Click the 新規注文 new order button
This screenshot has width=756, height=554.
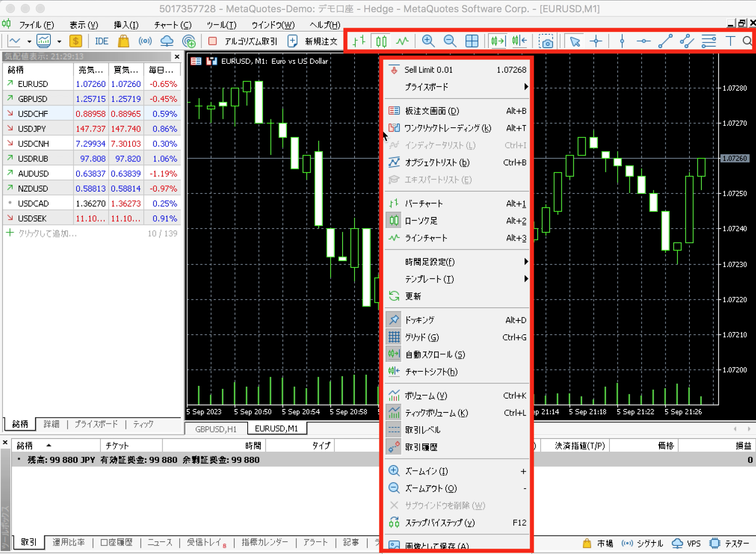click(x=313, y=41)
